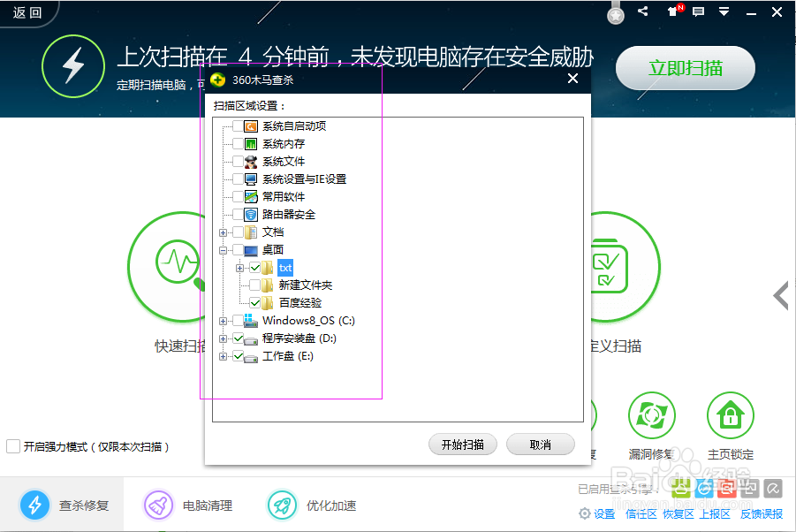The width and height of the screenshot is (796, 532).
Task: Select the 工作盘 (E:) label
Action: [x=288, y=356]
